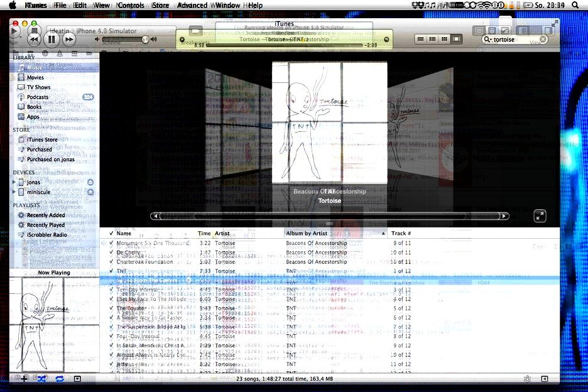Seek within the song progress bar
Image resolution: width=588 pixels, height=392 pixels.
click(284, 45)
